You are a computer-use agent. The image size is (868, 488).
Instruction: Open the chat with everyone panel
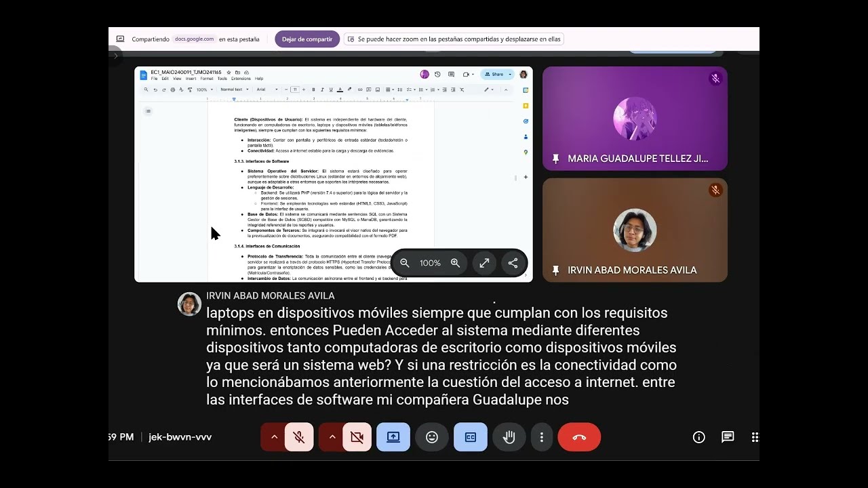tap(728, 437)
